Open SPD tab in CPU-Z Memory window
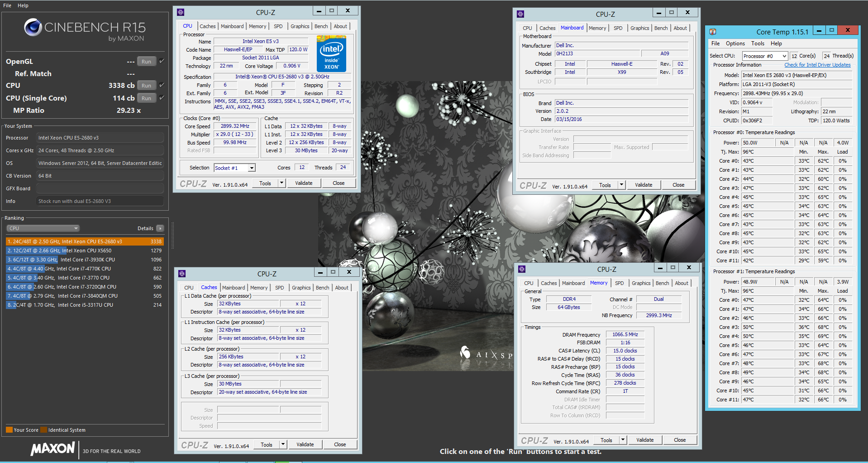 pos(620,283)
